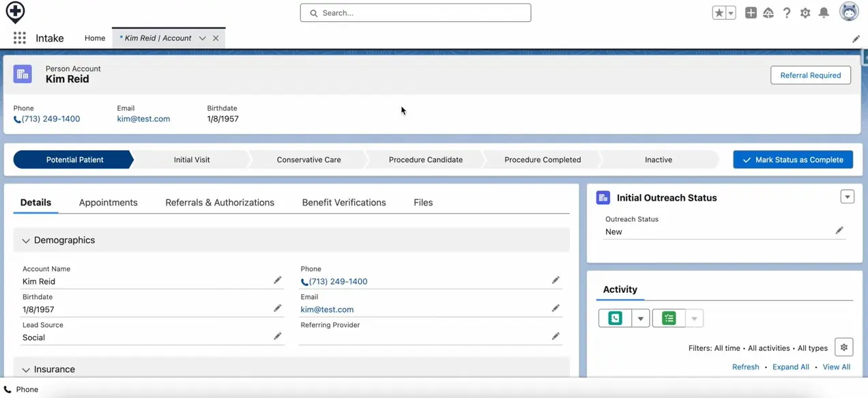Open Initial Outreach Status dropdown menu
The height and width of the screenshot is (398, 868).
point(847,197)
